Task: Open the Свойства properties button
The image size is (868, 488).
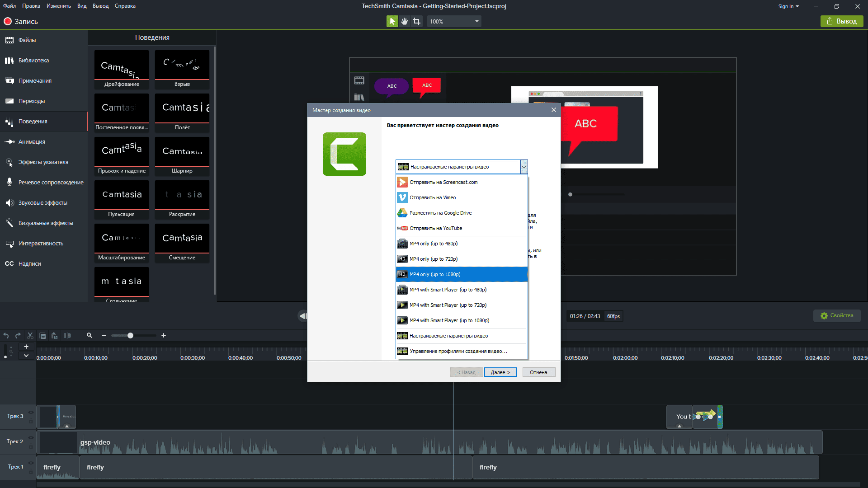Action: point(837,315)
